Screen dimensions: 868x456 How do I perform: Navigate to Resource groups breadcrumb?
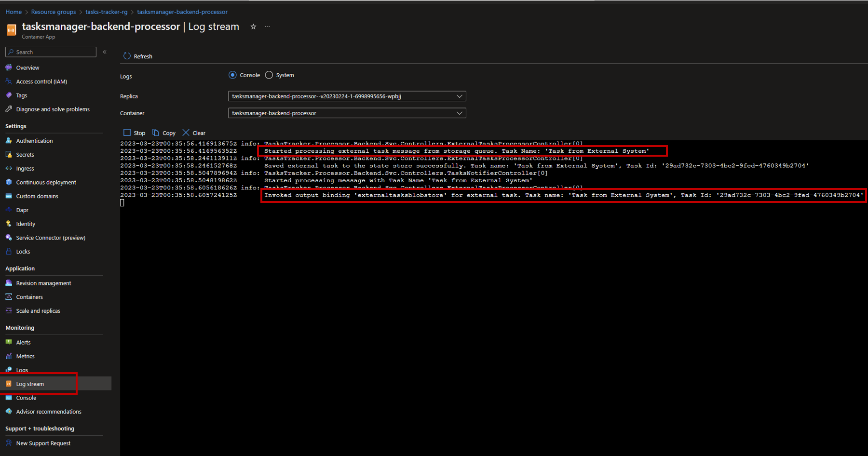tap(54, 12)
